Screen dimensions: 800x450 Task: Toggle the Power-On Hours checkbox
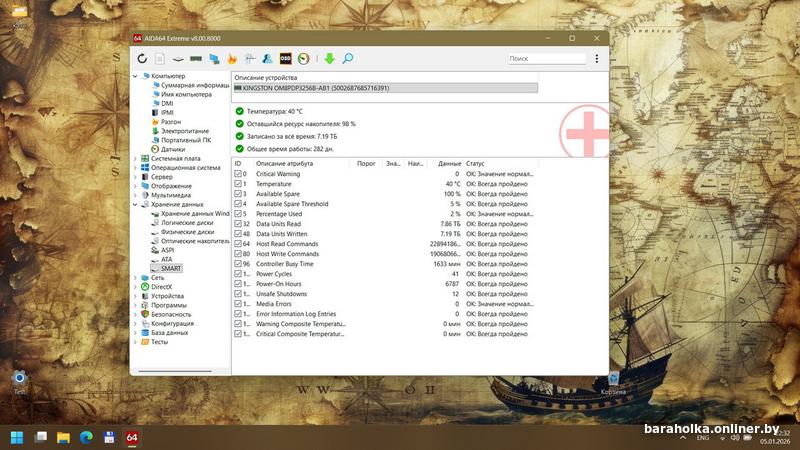click(238, 284)
